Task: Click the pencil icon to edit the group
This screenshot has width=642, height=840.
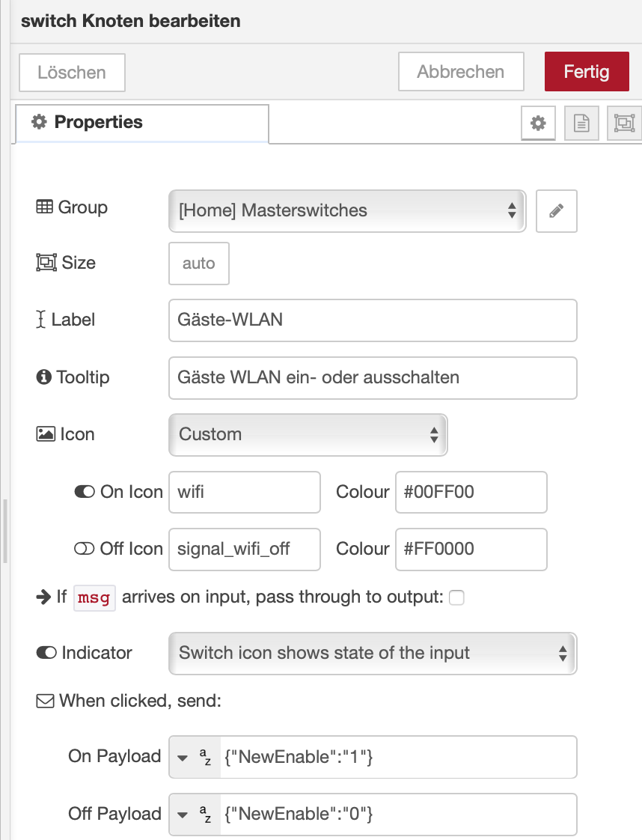Action: (x=557, y=210)
